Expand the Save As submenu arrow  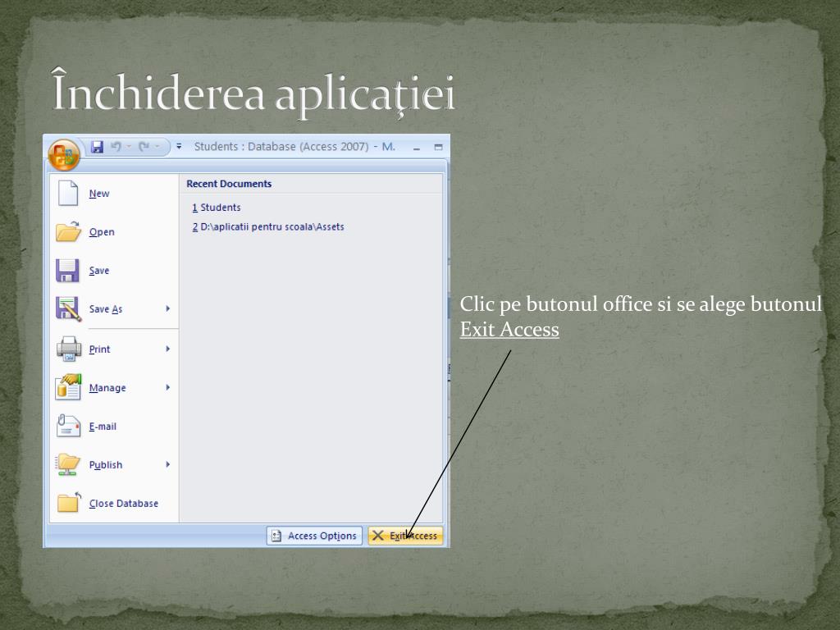tap(167, 308)
